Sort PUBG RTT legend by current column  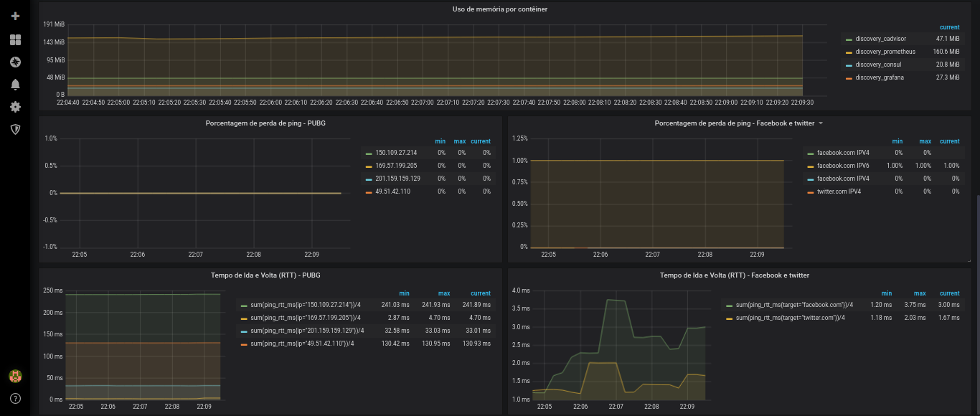[481, 293]
